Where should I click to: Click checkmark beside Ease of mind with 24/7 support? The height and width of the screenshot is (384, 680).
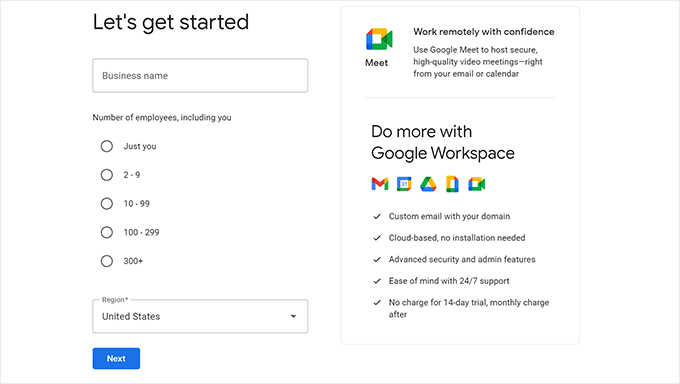[x=377, y=281]
